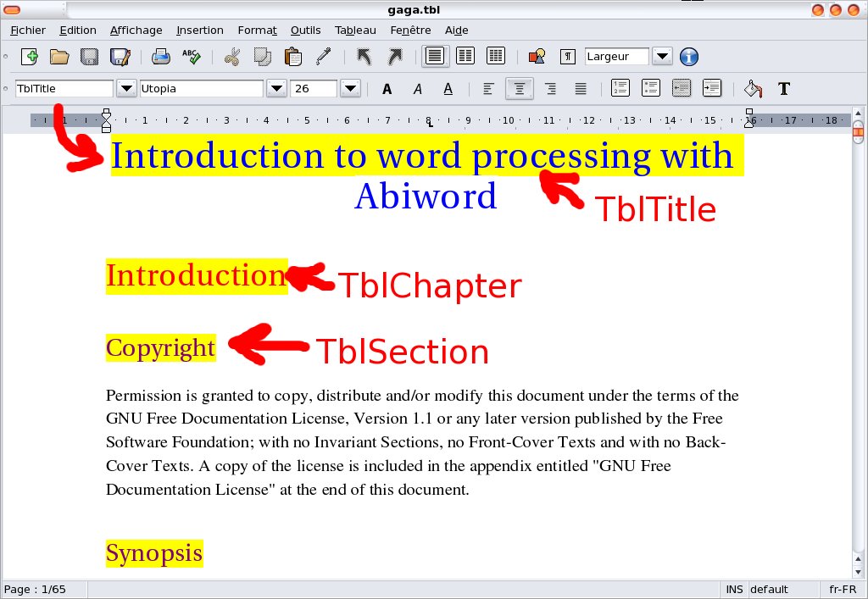The width and height of the screenshot is (868, 599).
Task: Click the right margin marker on the ruler
Action: [x=749, y=119]
